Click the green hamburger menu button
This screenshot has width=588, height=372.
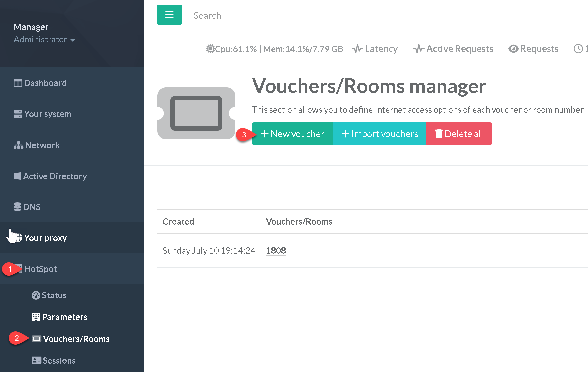[x=169, y=15]
